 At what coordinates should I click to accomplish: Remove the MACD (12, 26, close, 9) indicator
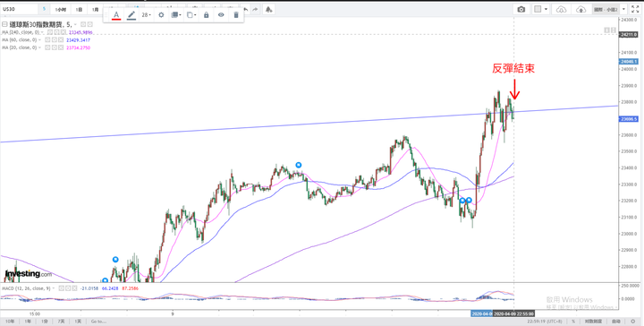coord(74,288)
